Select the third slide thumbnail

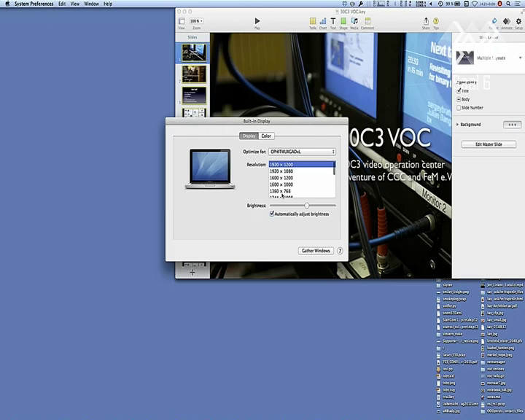pos(194,96)
